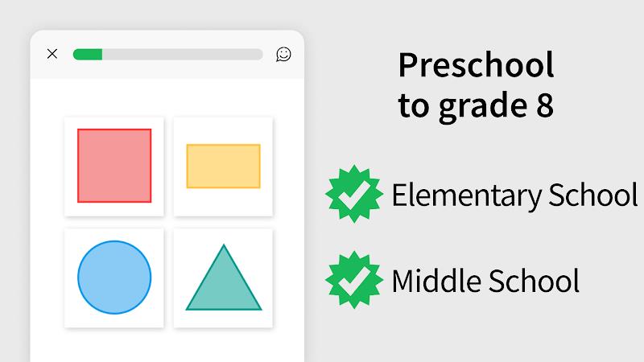Image resolution: width=644 pixels, height=362 pixels.
Task: Click the blank white area beneath the shape cards
Action: point(167,346)
